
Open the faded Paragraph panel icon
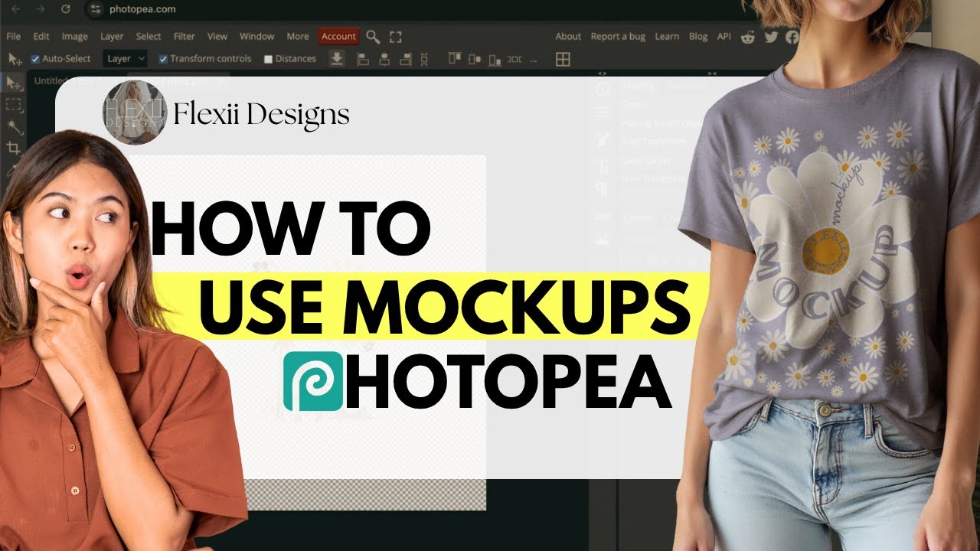(x=603, y=189)
